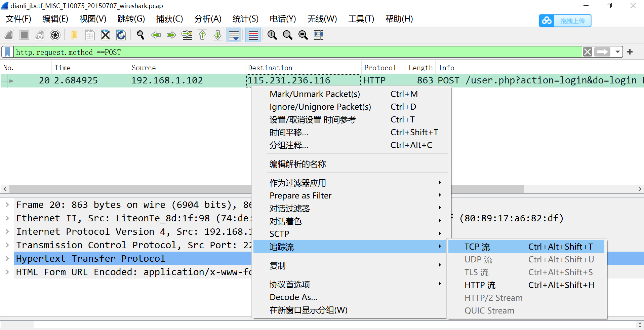Viewport: 644px width, 330px height.
Task: Open the find packet magnifier tool
Action: 140,35
